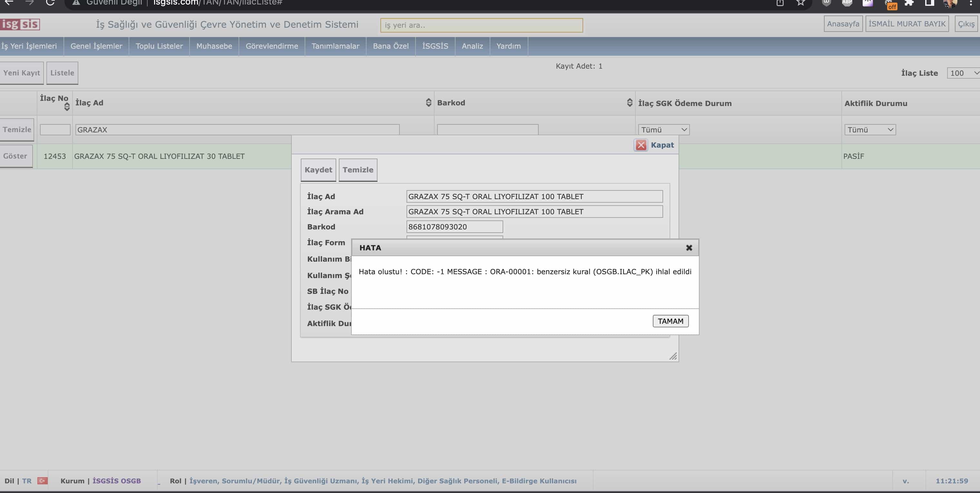Expand the İlaç Liste 100 dropdown

(963, 73)
